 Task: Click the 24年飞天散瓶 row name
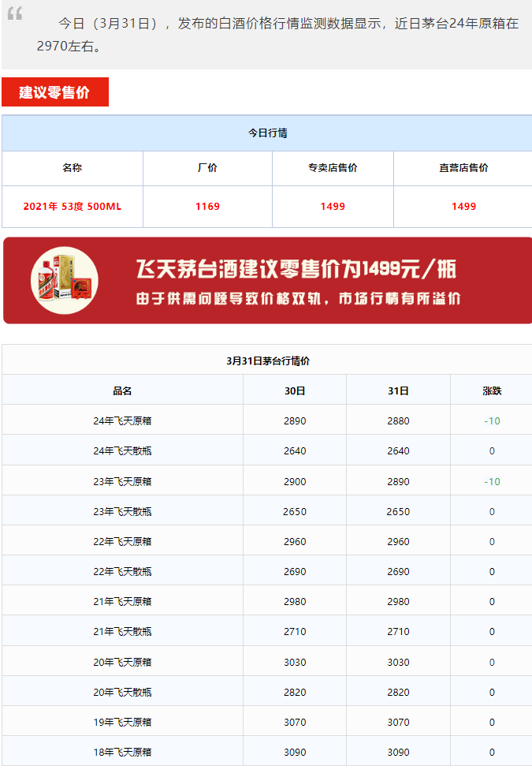pyautogui.click(x=122, y=451)
